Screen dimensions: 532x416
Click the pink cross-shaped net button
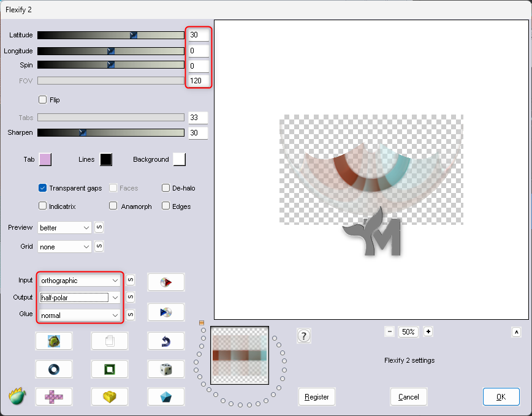54,397
